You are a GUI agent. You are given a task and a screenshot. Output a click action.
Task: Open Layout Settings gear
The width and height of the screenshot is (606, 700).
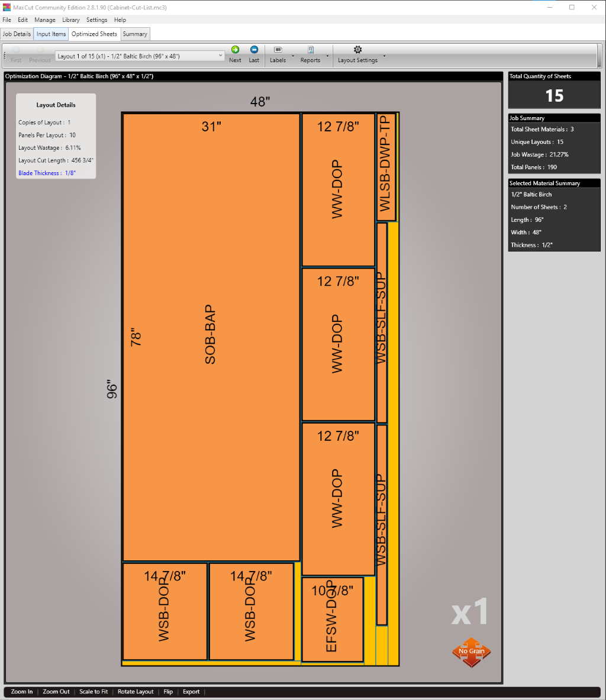(357, 54)
